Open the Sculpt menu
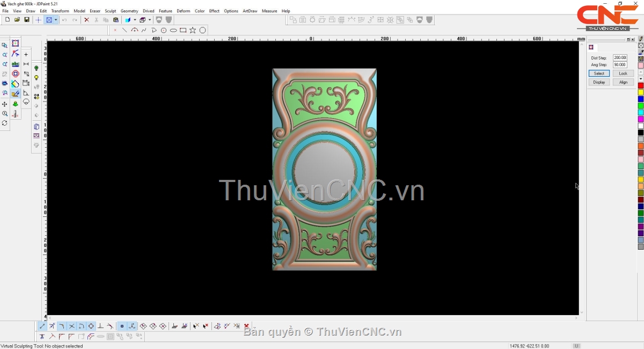 pos(110,11)
